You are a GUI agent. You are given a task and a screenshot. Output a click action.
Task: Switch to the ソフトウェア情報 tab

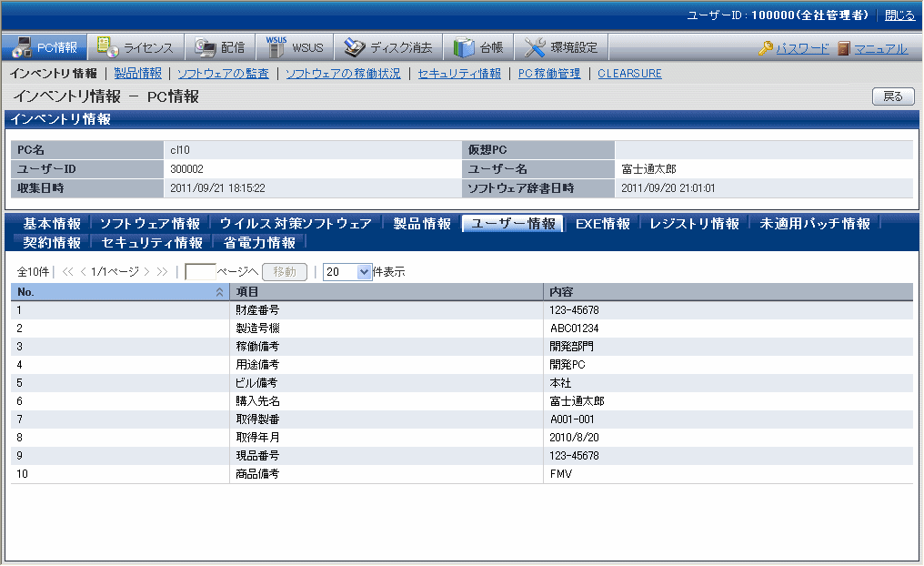149,224
